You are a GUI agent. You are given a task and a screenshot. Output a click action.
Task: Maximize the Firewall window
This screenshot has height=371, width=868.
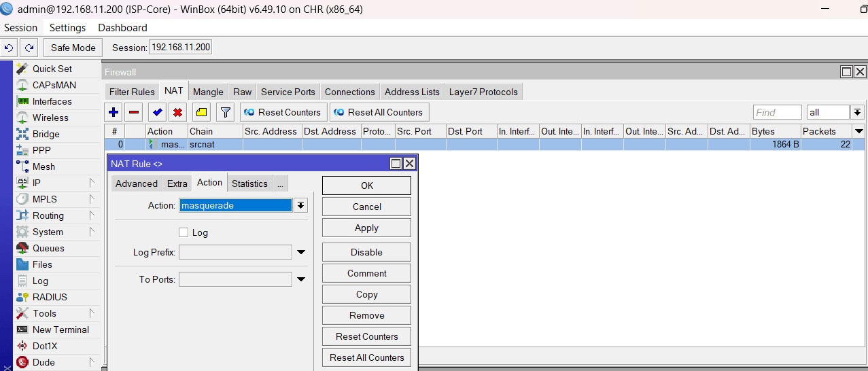tap(847, 72)
